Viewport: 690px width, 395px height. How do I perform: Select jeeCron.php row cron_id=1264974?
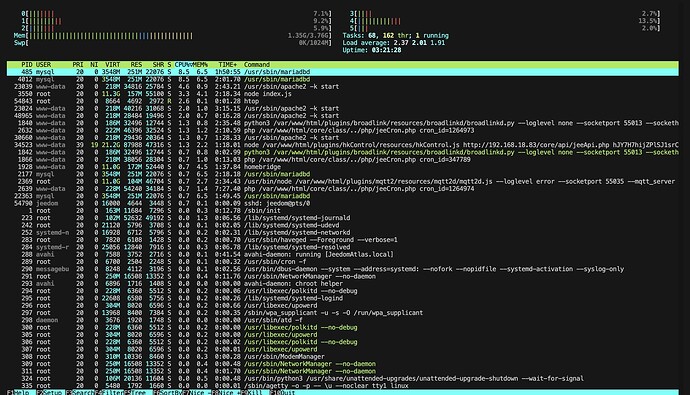[x=342, y=189]
